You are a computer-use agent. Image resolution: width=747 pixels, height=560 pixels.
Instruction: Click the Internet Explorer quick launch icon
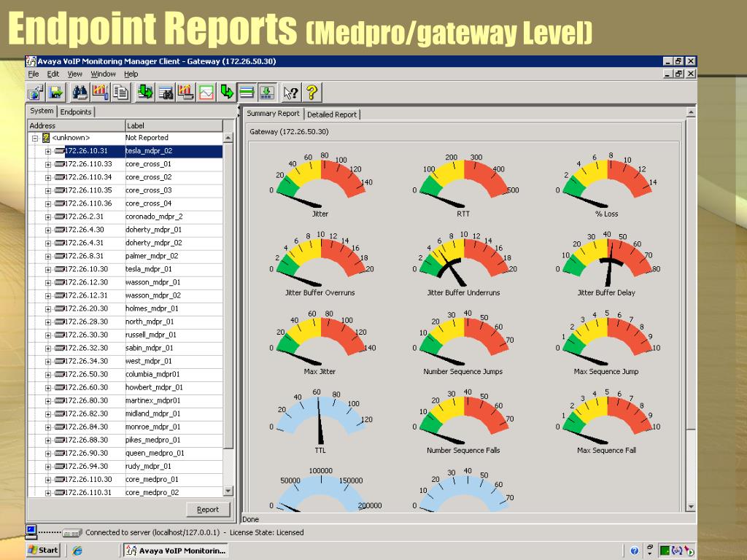click(x=77, y=551)
